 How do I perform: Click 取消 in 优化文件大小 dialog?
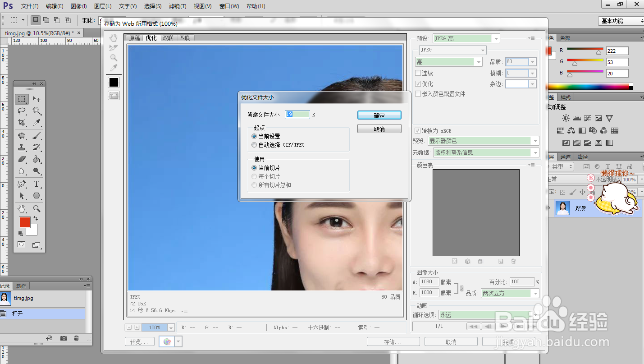point(379,129)
